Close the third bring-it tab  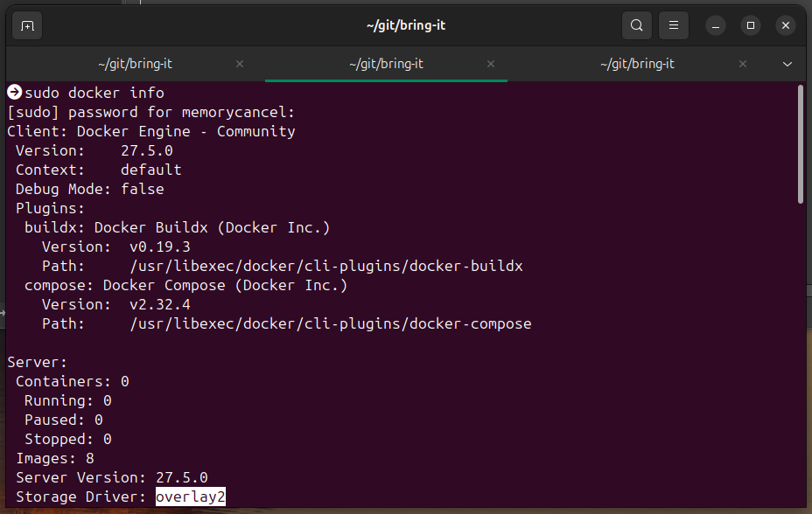tap(742, 64)
